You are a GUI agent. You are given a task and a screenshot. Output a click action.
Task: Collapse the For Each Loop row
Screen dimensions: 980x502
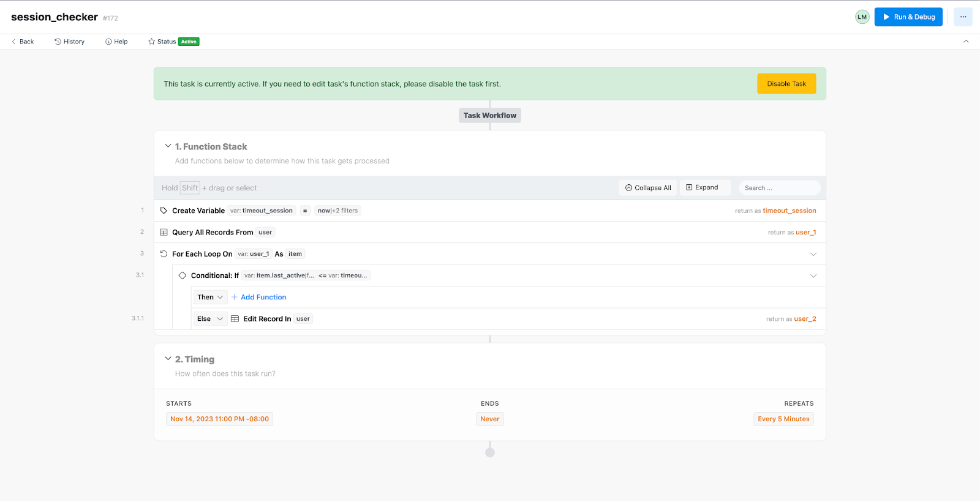click(813, 254)
